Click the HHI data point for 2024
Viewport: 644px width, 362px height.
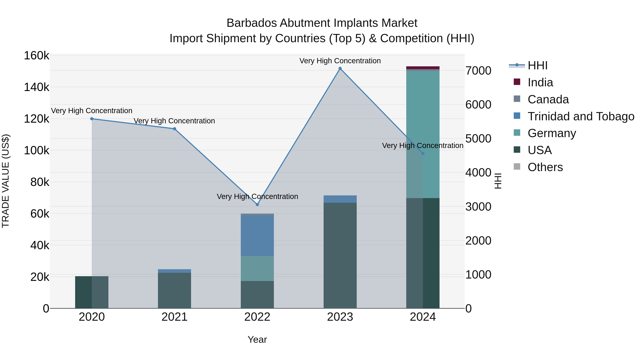click(423, 154)
